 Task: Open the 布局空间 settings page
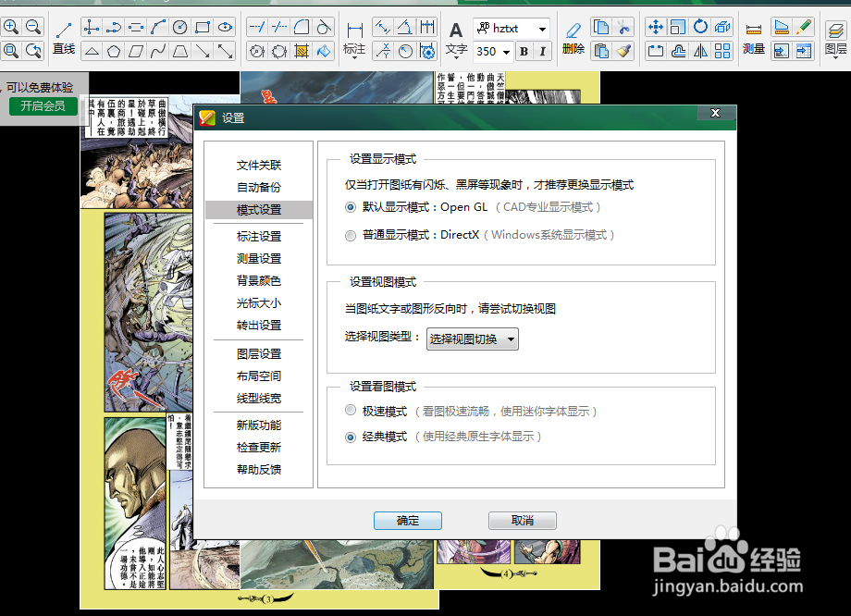[259, 376]
